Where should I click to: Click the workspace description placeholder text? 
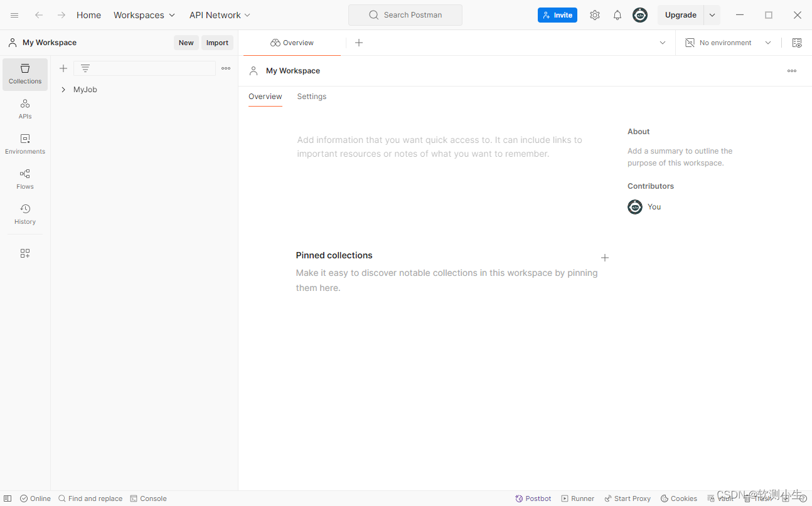(x=440, y=147)
